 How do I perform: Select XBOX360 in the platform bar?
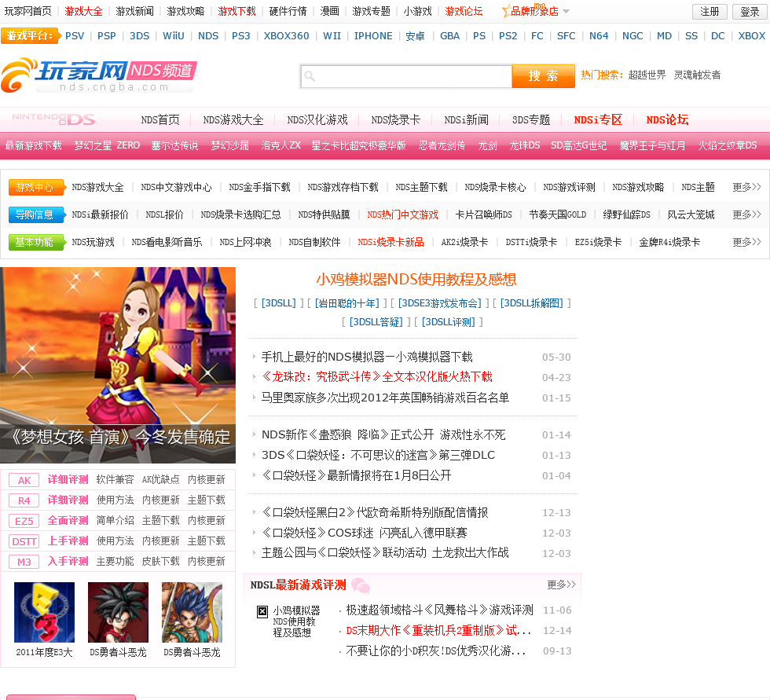point(286,36)
